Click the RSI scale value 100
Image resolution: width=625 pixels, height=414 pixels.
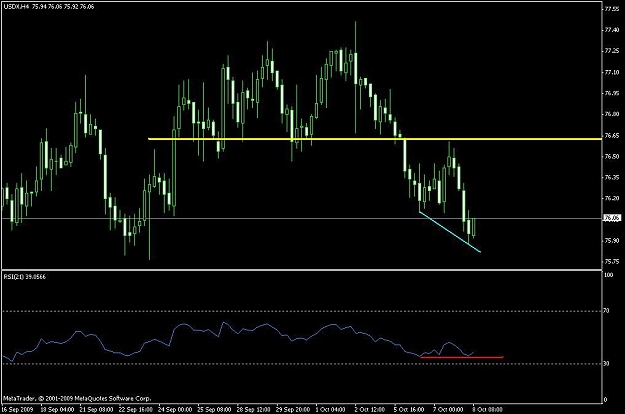click(x=609, y=275)
